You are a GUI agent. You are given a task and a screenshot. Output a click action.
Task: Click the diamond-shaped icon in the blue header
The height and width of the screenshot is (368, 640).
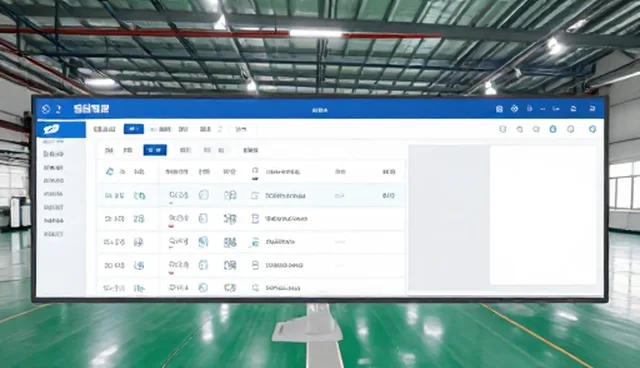514,109
